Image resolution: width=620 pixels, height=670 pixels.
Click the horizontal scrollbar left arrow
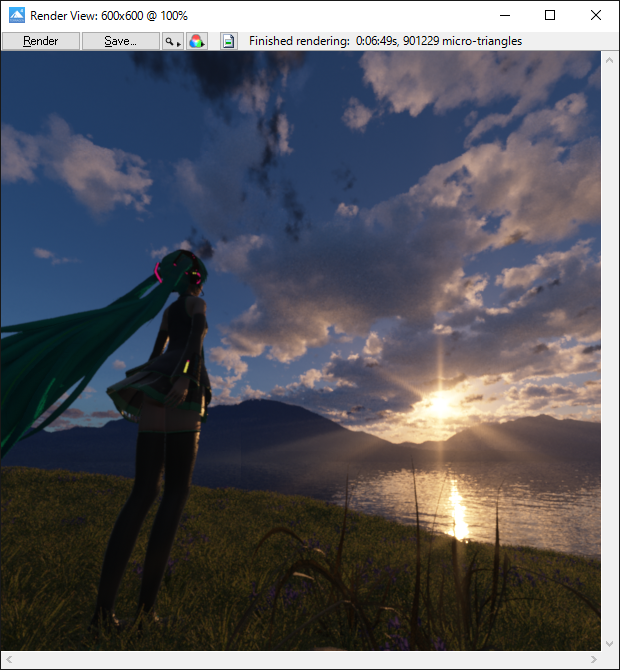click(x=9, y=660)
